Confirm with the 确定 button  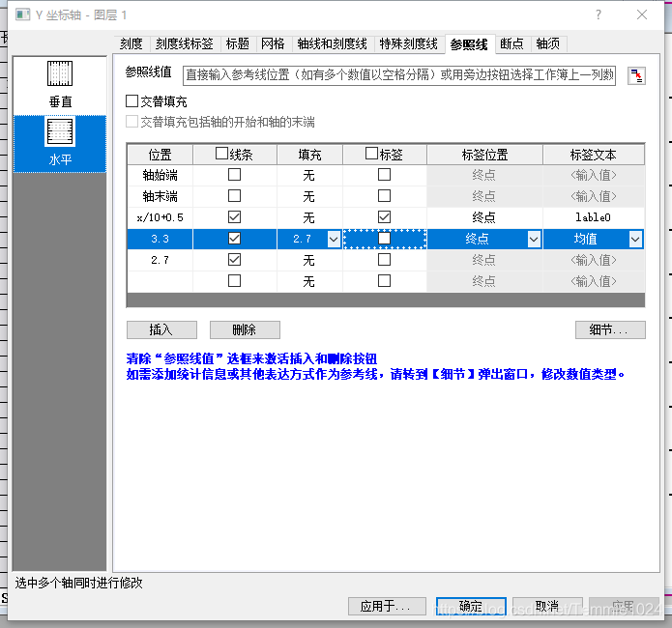(x=471, y=606)
